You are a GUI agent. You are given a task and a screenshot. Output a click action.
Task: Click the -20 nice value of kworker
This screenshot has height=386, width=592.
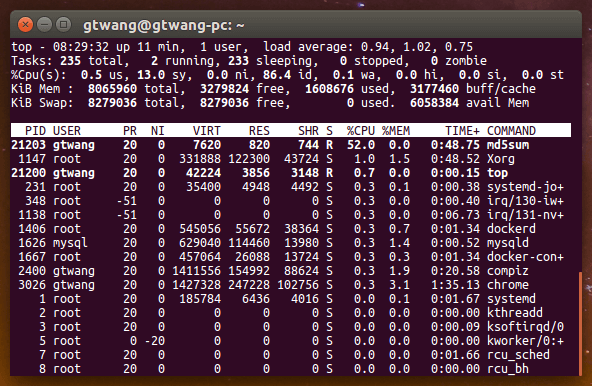154,341
